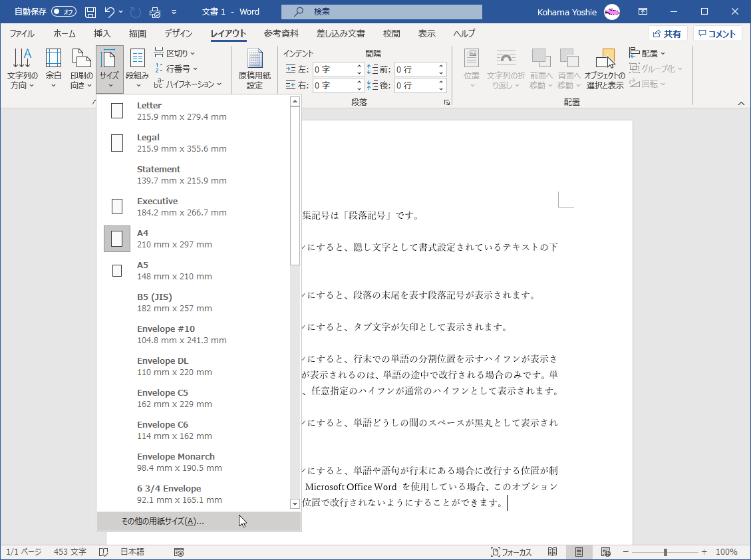Screen dimensions: 751x560
Task: Click the macro recording icon in status bar
Action: tap(179, 552)
